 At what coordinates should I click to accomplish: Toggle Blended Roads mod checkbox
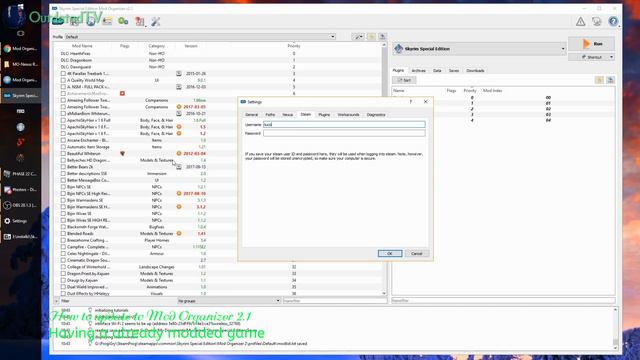(x=63, y=233)
